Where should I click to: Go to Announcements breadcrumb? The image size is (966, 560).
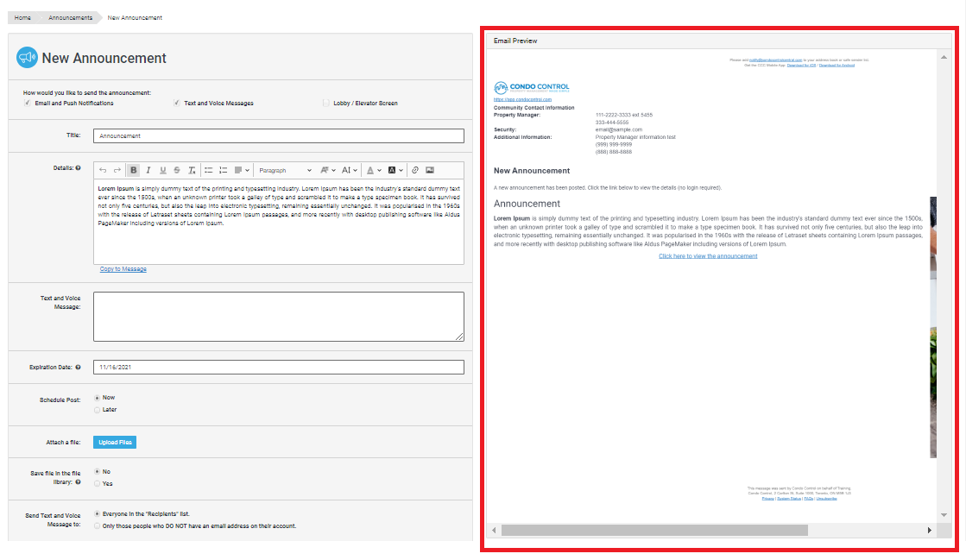pyautogui.click(x=71, y=17)
